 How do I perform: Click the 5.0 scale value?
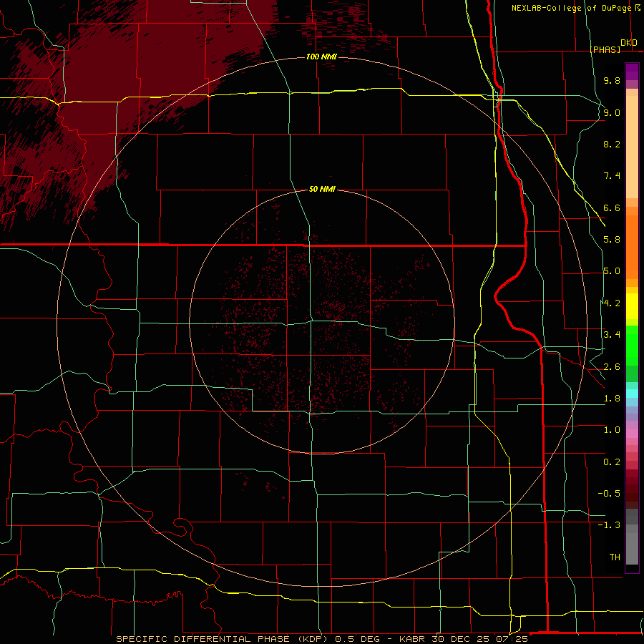pyautogui.click(x=612, y=271)
